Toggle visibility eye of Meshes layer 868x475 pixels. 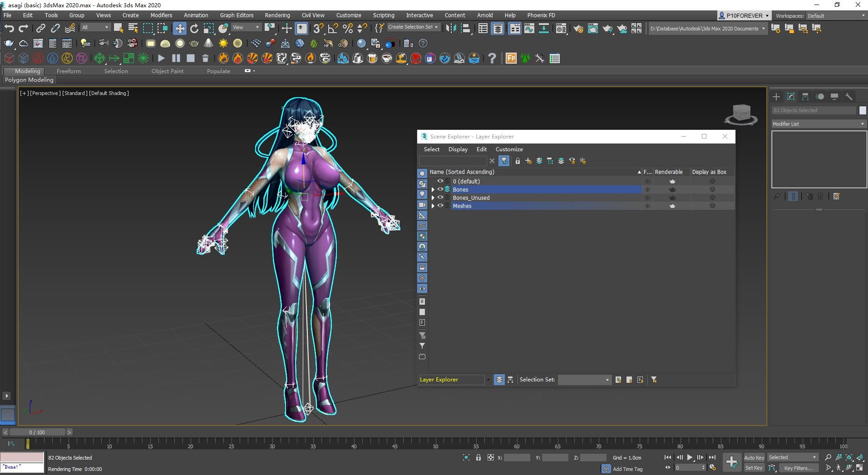440,206
